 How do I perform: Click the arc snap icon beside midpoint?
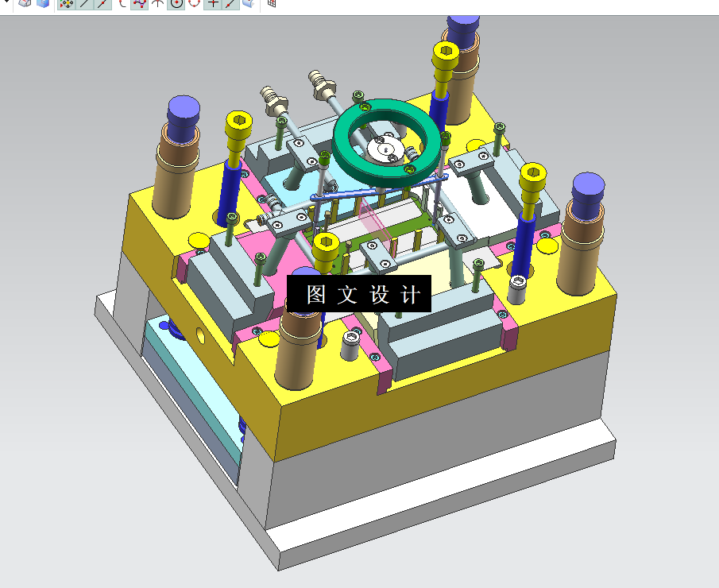pyautogui.click(x=122, y=4)
